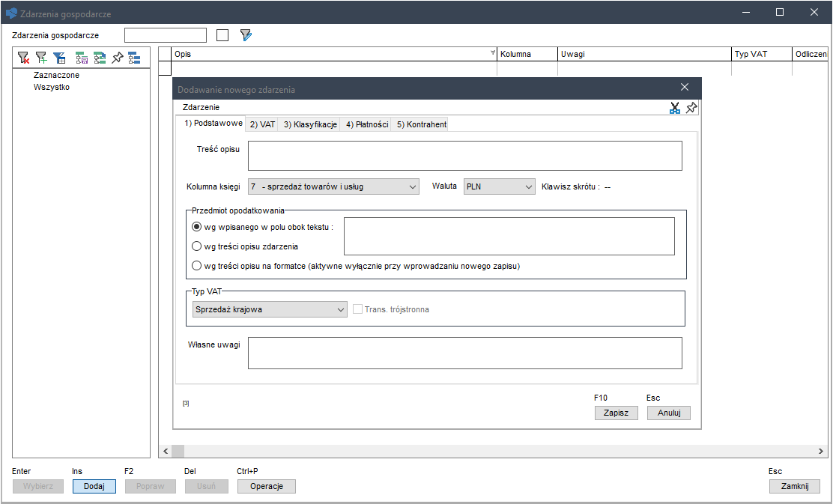Image resolution: width=833 pixels, height=504 pixels.
Task: Click the Przedmiot opodatkowania text box
Action: 509,237
